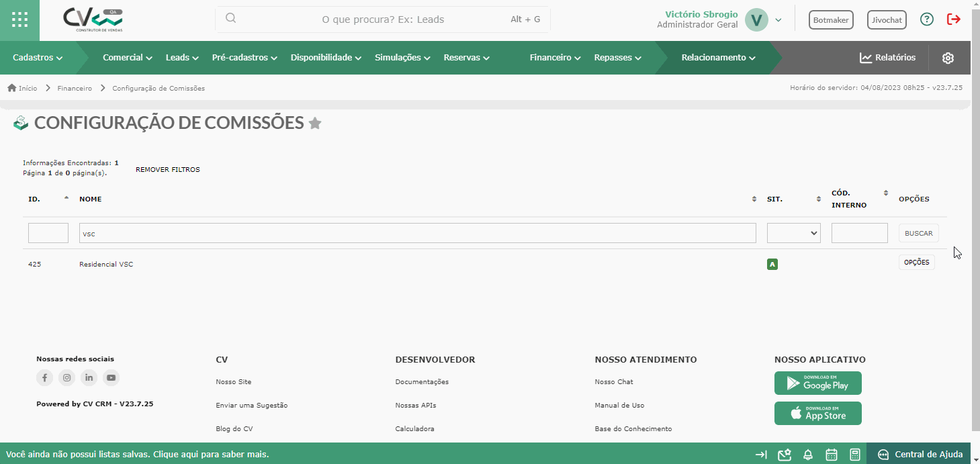The width and height of the screenshot is (980, 464).
Task: Sort by Nome column arrows
Action: [x=754, y=199]
